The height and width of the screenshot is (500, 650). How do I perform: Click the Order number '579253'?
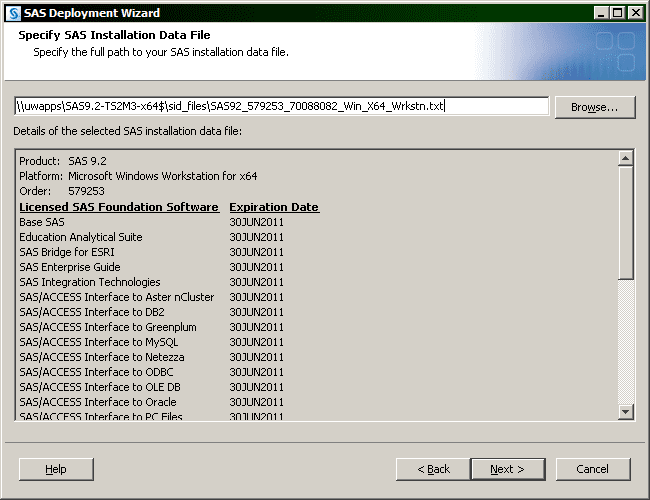[x=87, y=191]
